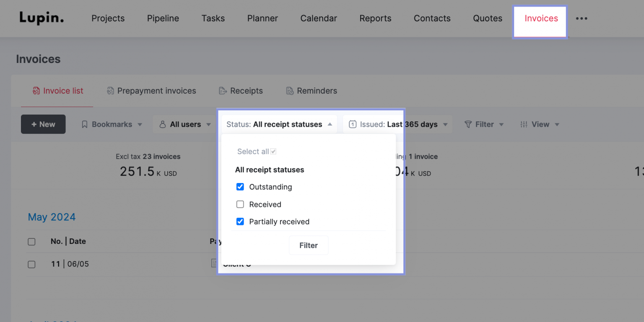
Task: Disable the Partially received checkbox
Action: click(240, 222)
